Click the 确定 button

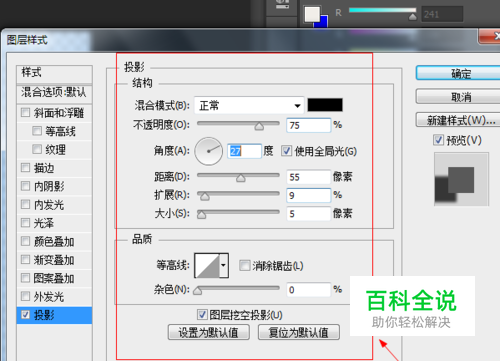point(459,73)
